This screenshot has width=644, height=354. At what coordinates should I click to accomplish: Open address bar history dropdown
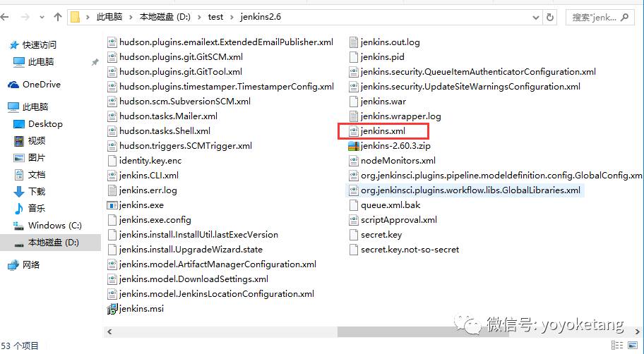point(535,18)
